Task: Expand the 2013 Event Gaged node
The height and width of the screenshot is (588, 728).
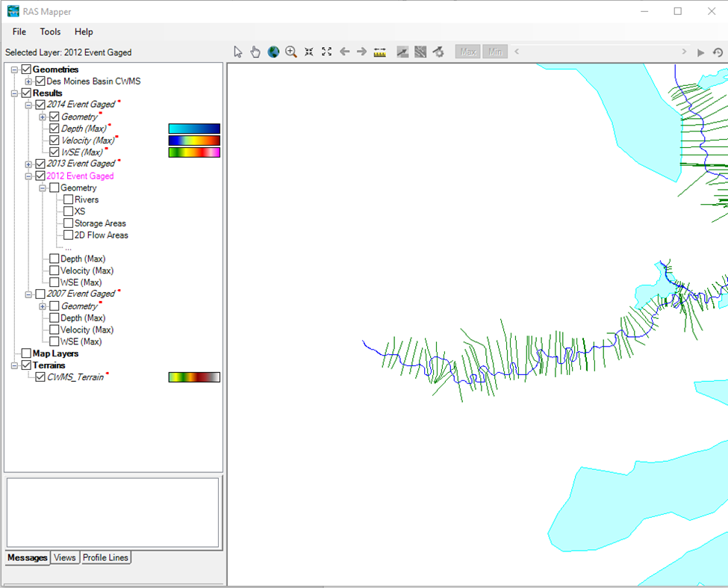Action: point(28,164)
